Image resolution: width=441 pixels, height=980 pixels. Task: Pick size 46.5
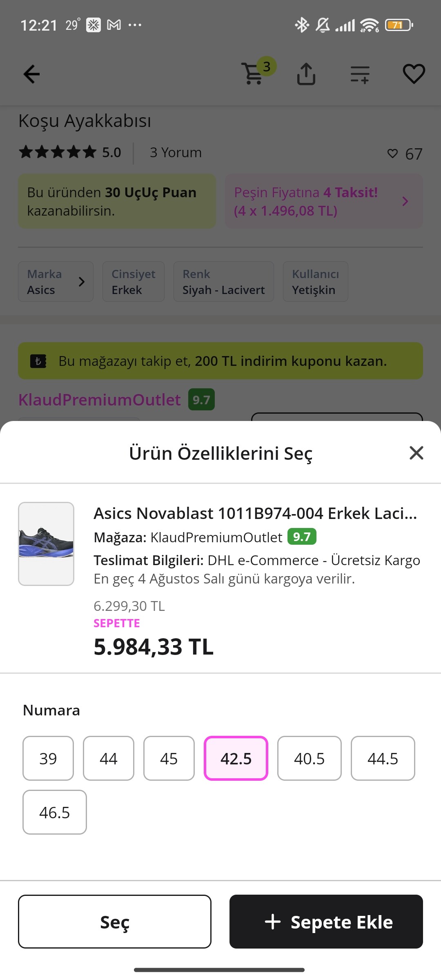pyautogui.click(x=55, y=812)
